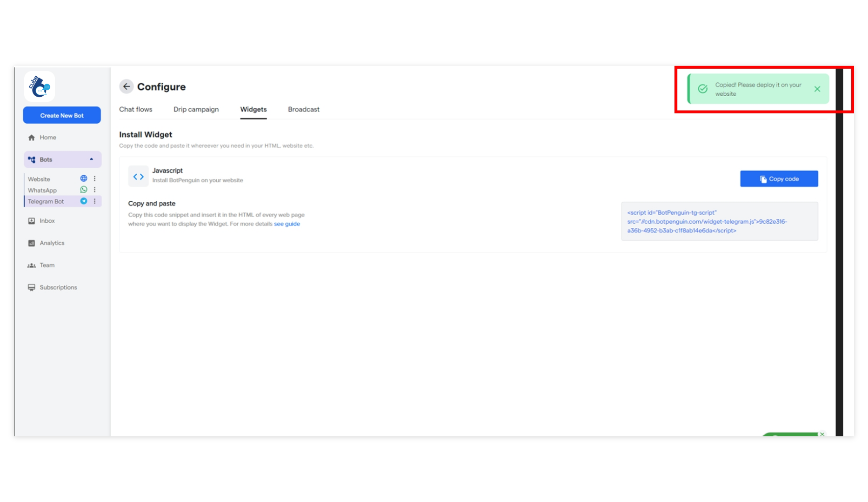Click the green checkmark in notification
This screenshot has height=502, width=868.
coord(703,89)
